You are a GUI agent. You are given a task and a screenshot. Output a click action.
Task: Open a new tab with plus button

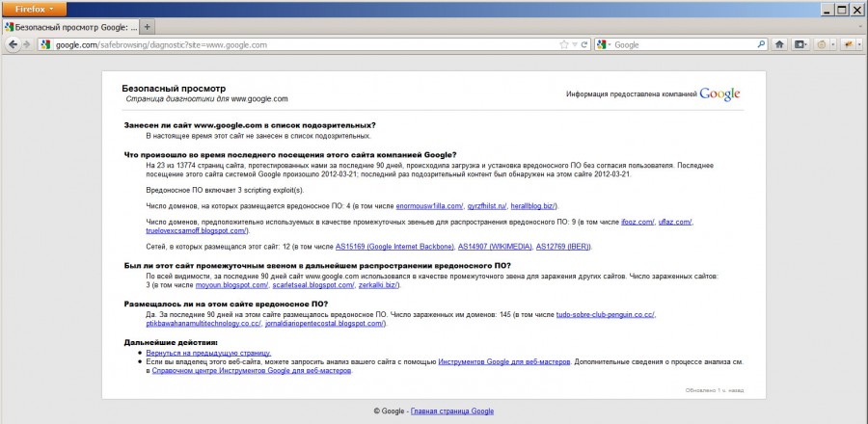pyautogui.click(x=148, y=27)
